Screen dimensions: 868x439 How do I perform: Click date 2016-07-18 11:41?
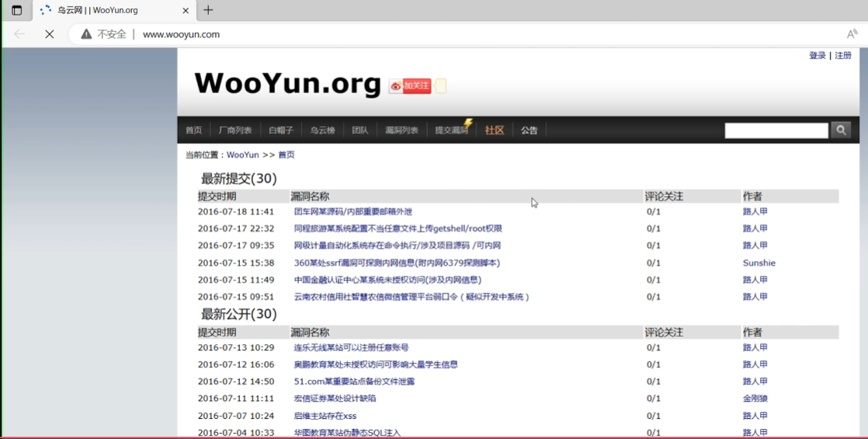click(236, 211)
